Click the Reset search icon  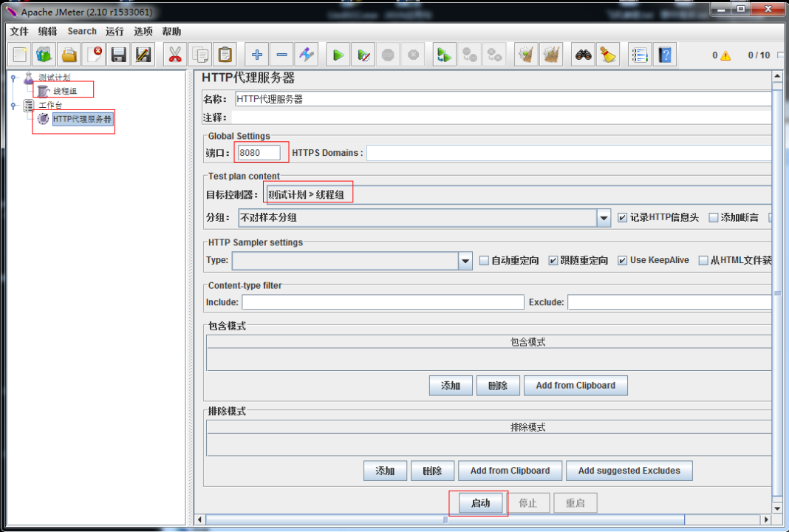608,55
